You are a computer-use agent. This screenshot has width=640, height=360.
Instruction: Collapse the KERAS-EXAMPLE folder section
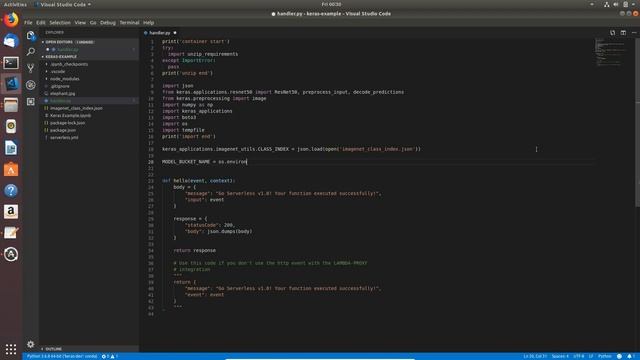[x=60, y=57]
